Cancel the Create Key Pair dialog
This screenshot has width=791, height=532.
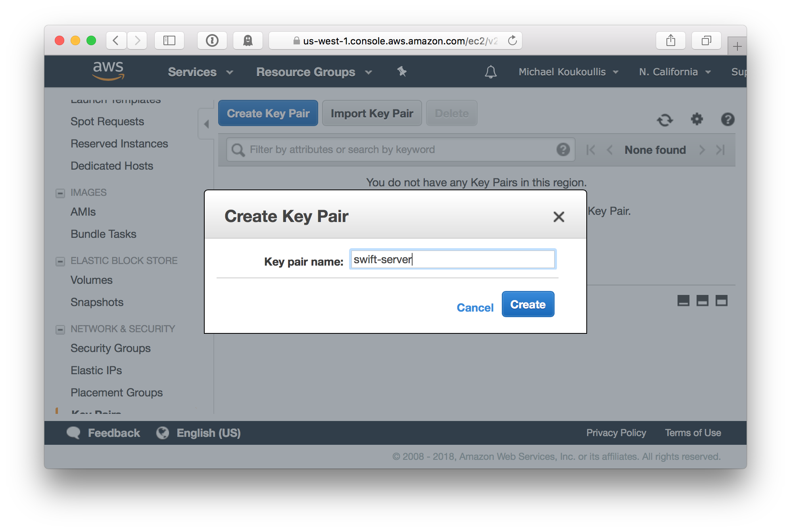pyautogui.click(x=475, y=308)
